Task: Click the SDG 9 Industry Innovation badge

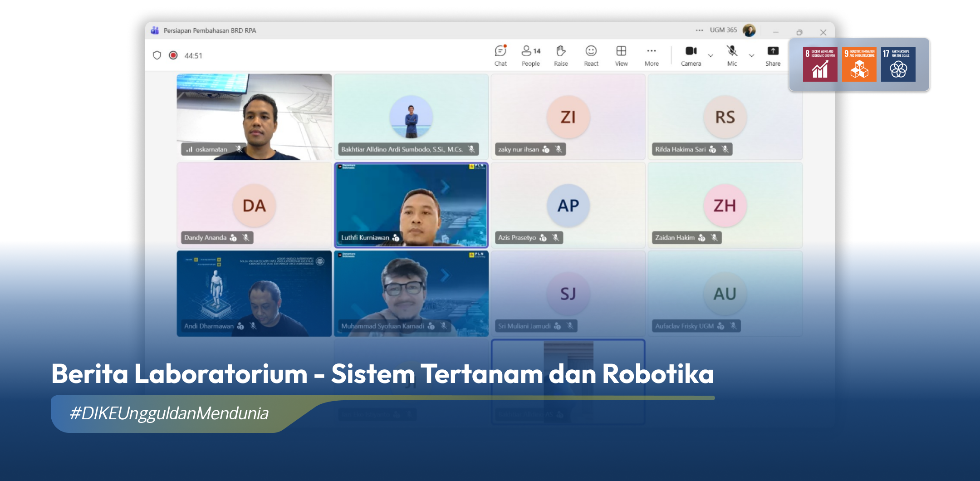Action: pos(859,64)
